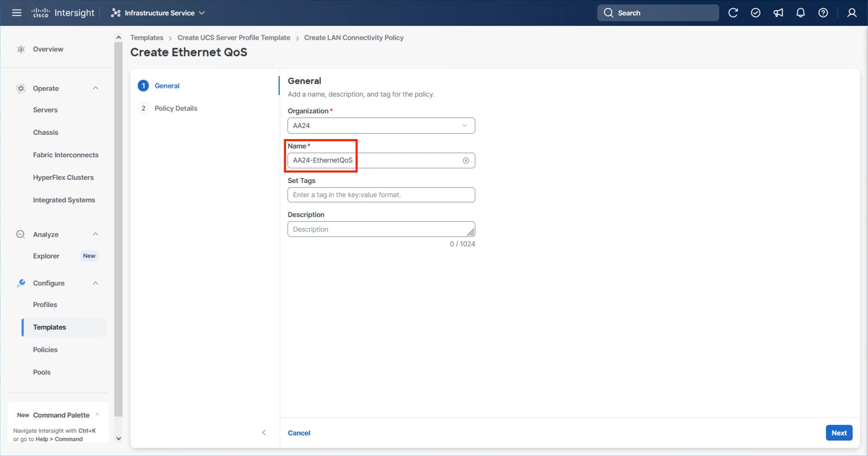Click sidebar scrollbar down arrow

tap(118, 438)
